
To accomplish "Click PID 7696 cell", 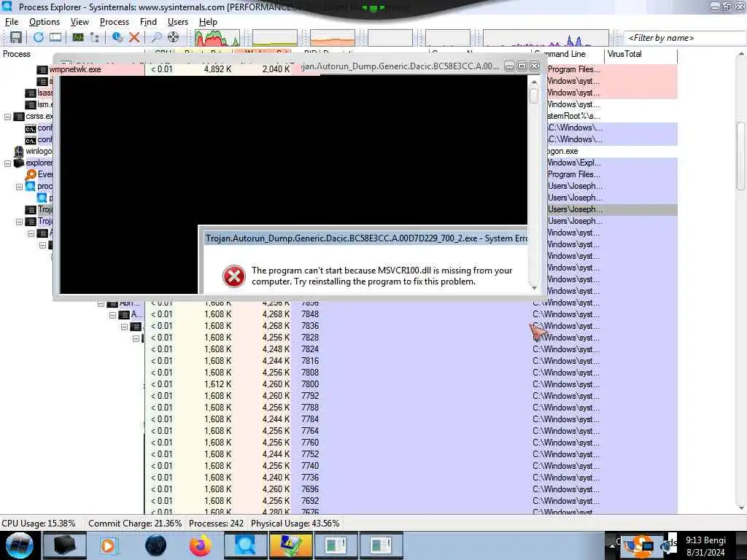I will pyautogui.click(x=309, y=489).
